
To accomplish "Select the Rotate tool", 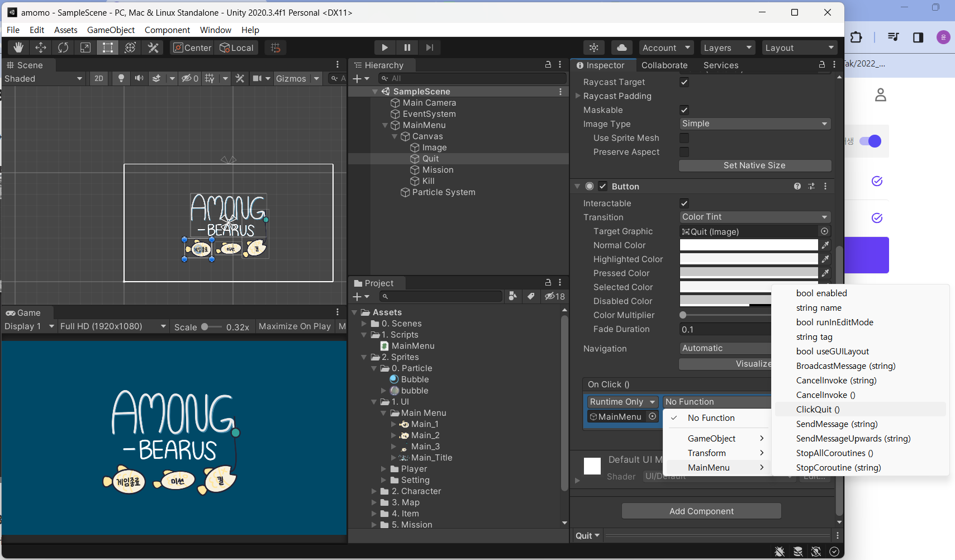I will 63,48.
